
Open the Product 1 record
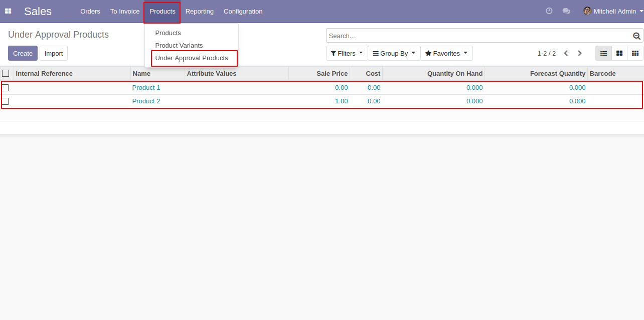point(146,88)
